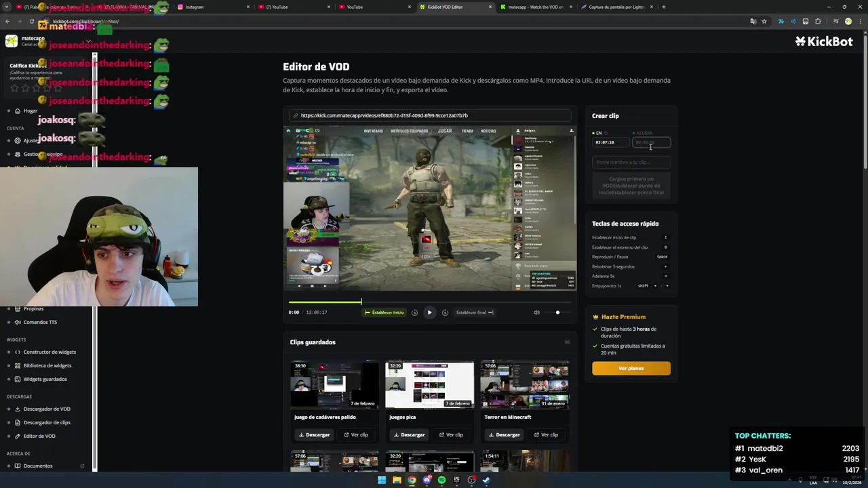Click Ver clip for 'juego de cadáveres palido'
Screen dimensions: 868x488
coord(356,434)
